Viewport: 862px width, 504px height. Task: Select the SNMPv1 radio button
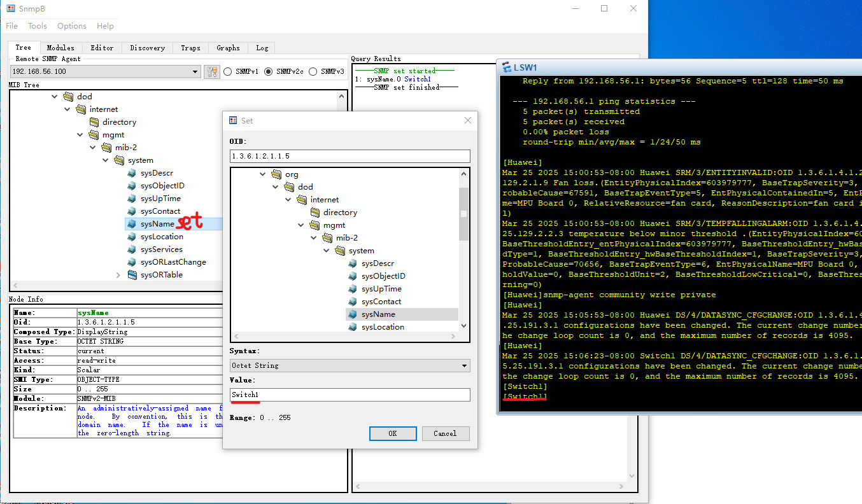227,72
